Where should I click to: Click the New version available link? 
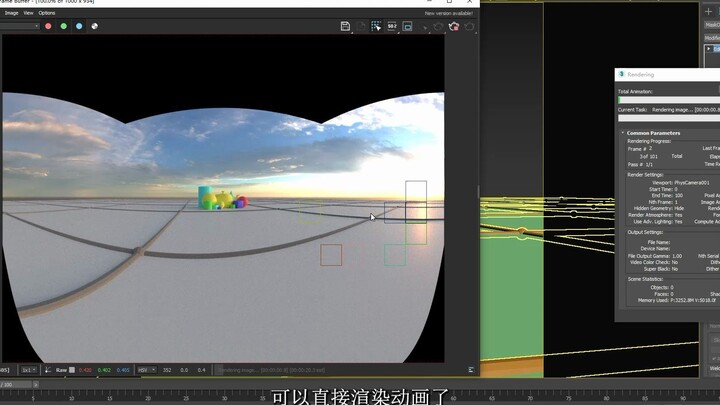tap(447, 13)
